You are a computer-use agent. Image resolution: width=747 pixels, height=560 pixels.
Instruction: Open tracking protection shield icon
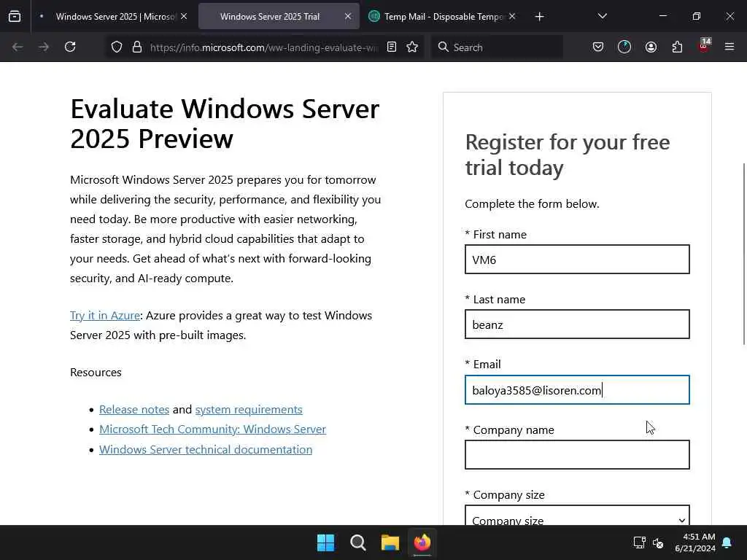117,47
